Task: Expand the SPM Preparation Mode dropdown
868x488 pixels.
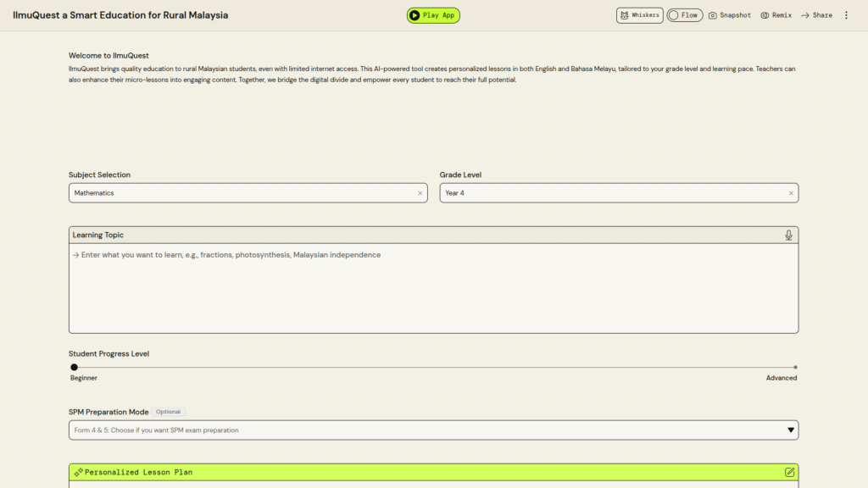Action: pyautogui.click(x=424, y=430)
